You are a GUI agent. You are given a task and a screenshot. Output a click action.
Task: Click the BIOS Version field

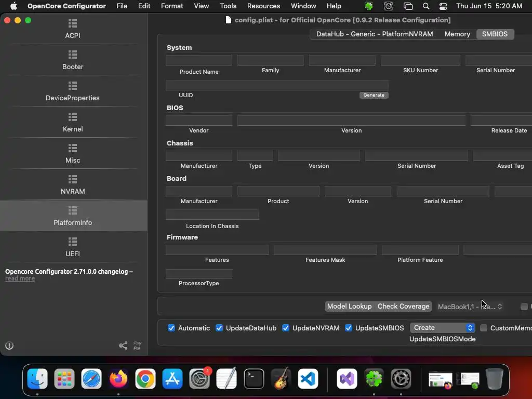tap(351, 120)
